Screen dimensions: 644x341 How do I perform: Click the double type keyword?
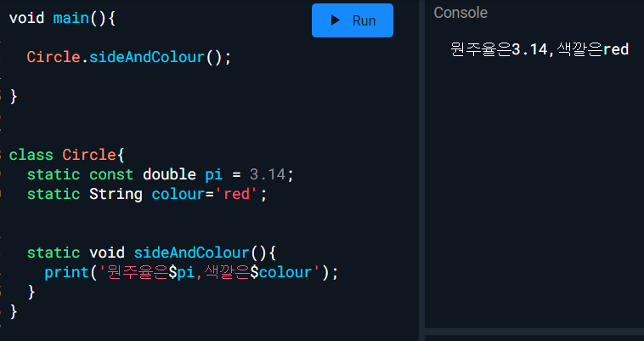(169, 174)
